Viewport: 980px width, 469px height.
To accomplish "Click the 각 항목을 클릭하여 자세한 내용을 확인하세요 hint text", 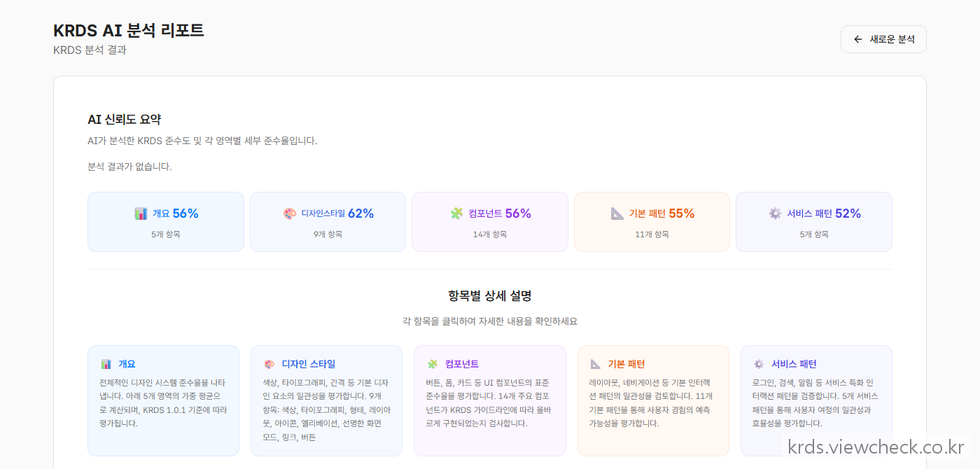I will coord(490,321).
